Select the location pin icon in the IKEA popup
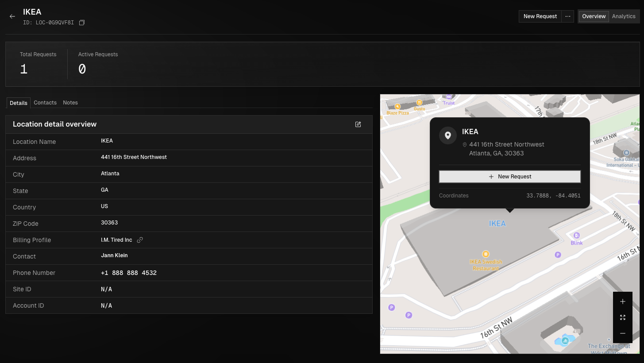This screenshot has width=644, height=363. click(x=448, y=135)
